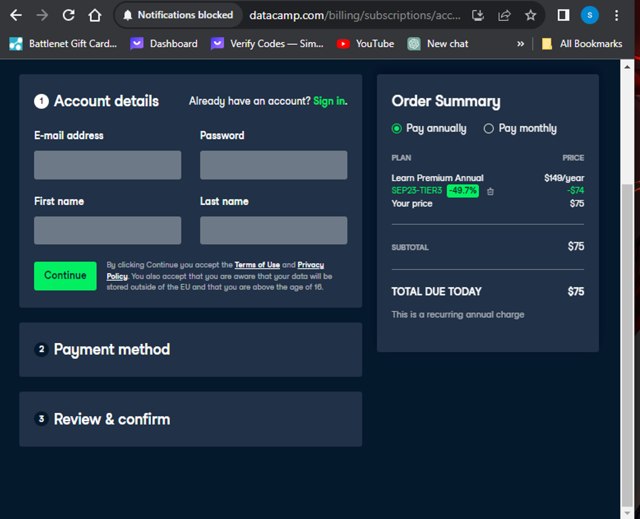640x519 pixels.
Task: Click the $149/year price text
Action: 564,178
